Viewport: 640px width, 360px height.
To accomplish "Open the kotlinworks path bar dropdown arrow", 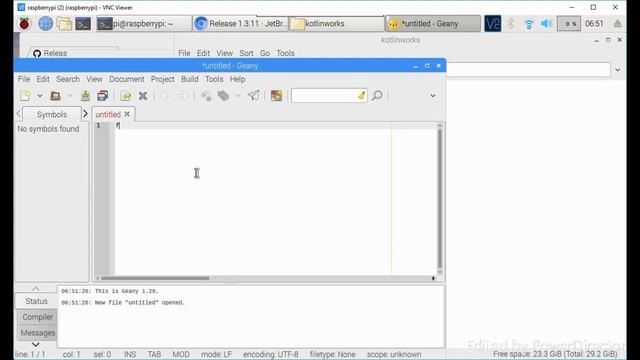I will coord(618,70).
